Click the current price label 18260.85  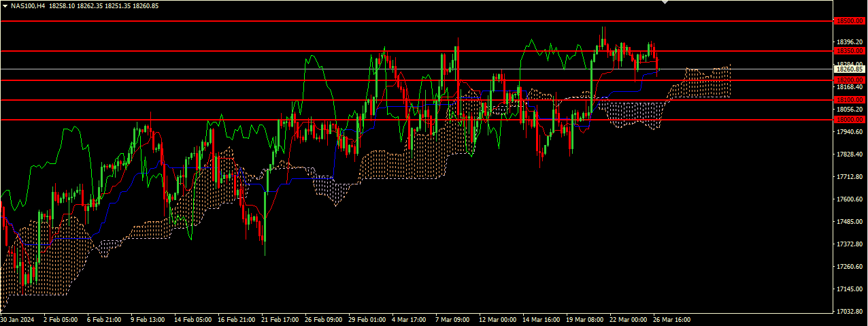(850, 69)
